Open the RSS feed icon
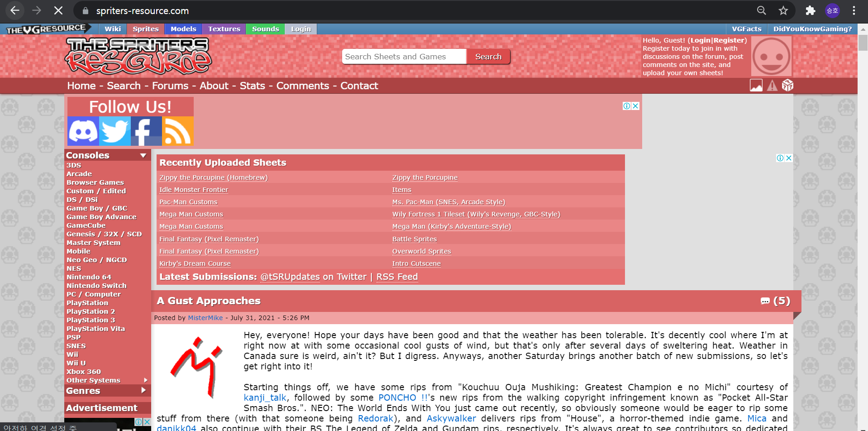This screenshot has width=868, height=431. click(x=177, y=131)
